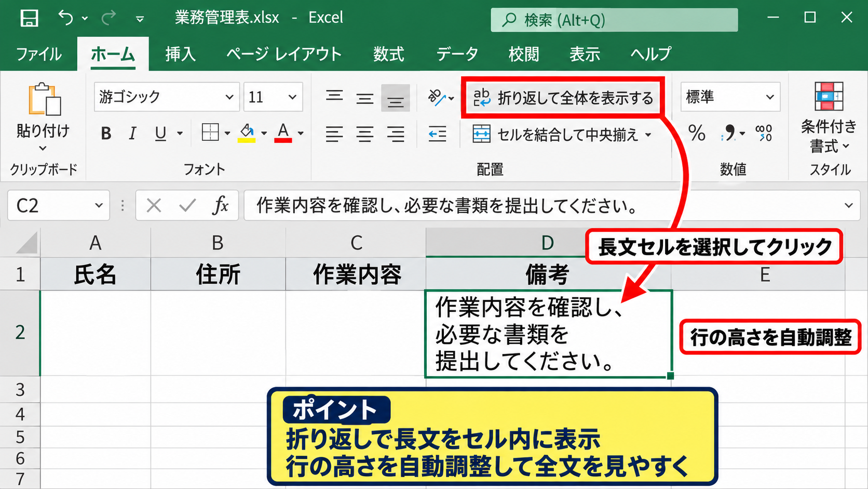
Task: Toggle Bold formatting
Action: point(106,134)
